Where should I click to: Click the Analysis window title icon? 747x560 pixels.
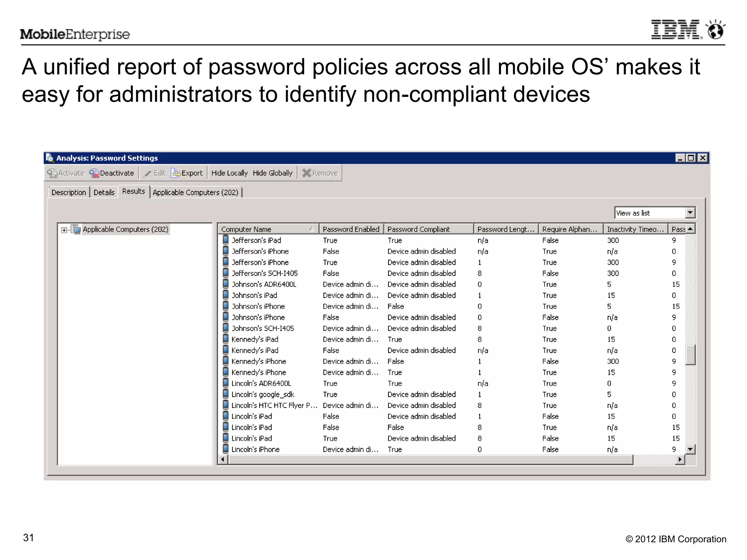[x=50, y=158]
